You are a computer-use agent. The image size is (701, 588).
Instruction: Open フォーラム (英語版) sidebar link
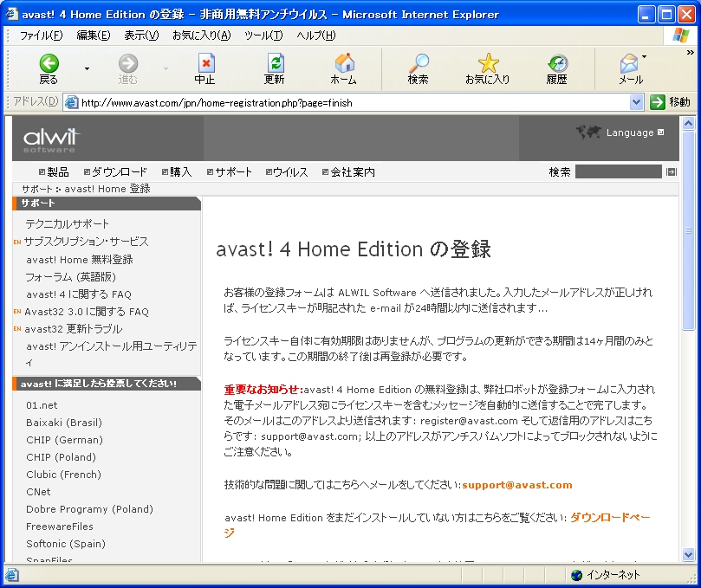[x=71, y=277]
